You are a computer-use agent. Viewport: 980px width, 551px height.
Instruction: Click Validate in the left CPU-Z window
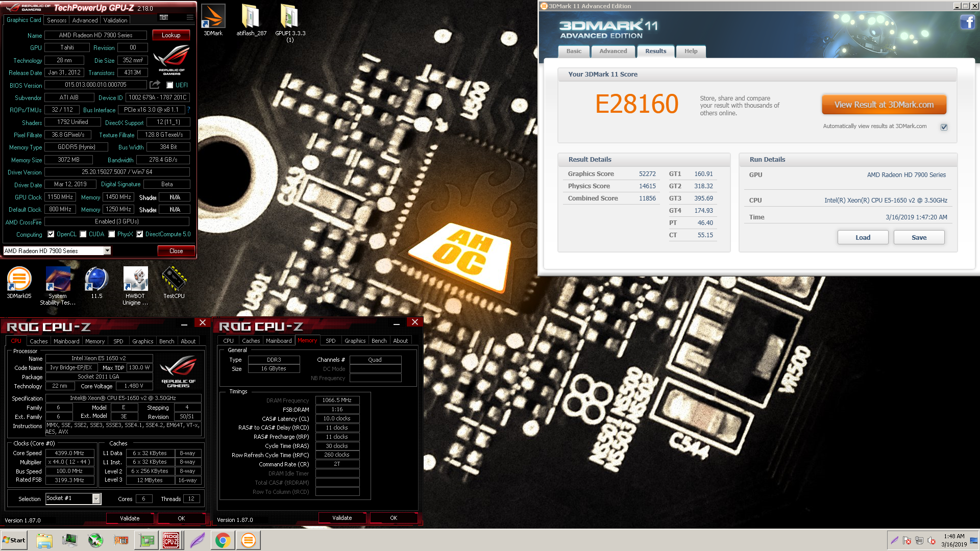click(130, 518)
